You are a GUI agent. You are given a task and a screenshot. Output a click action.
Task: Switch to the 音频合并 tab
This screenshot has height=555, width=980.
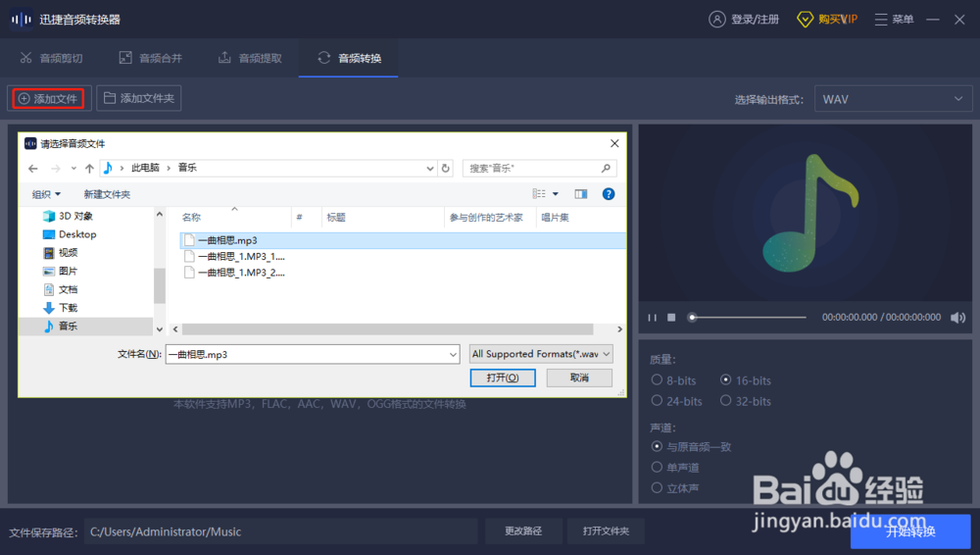151,58
